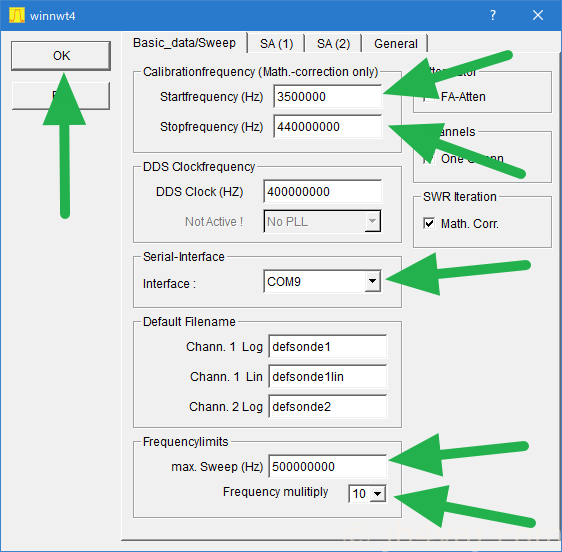This screenshot has height=552, width=562.
Task: Switch to the SA (2) tab
Action: [x=333, y=44]
